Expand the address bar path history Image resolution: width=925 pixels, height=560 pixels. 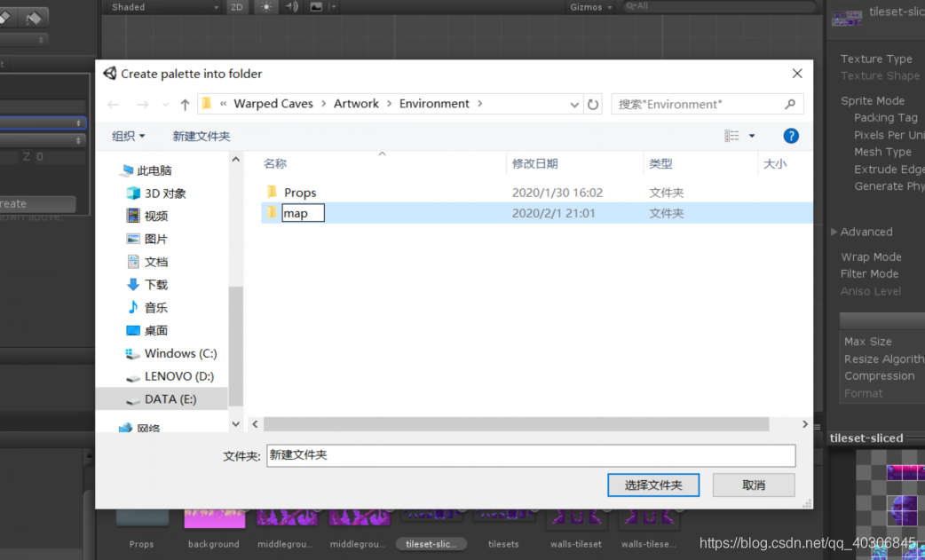pos(574,105)
